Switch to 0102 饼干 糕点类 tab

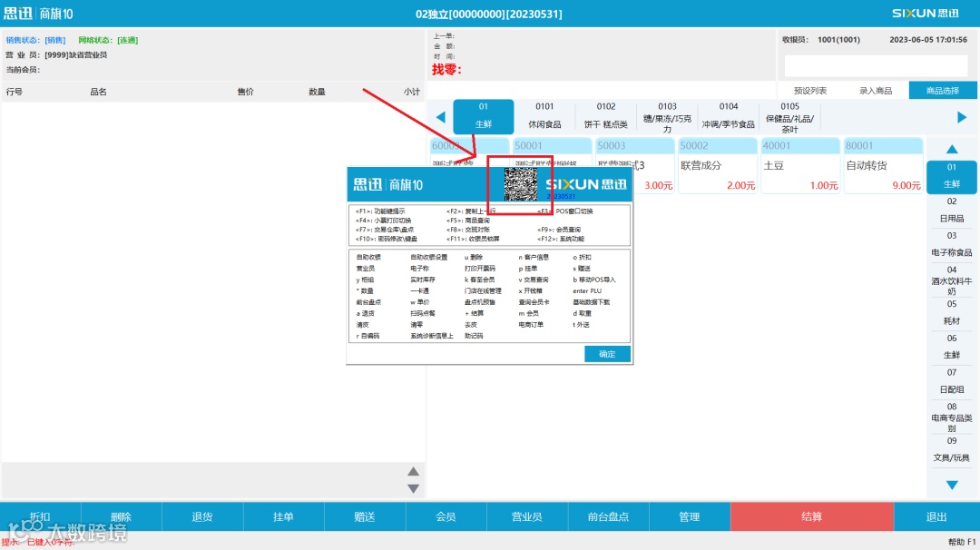pos(605,116)
